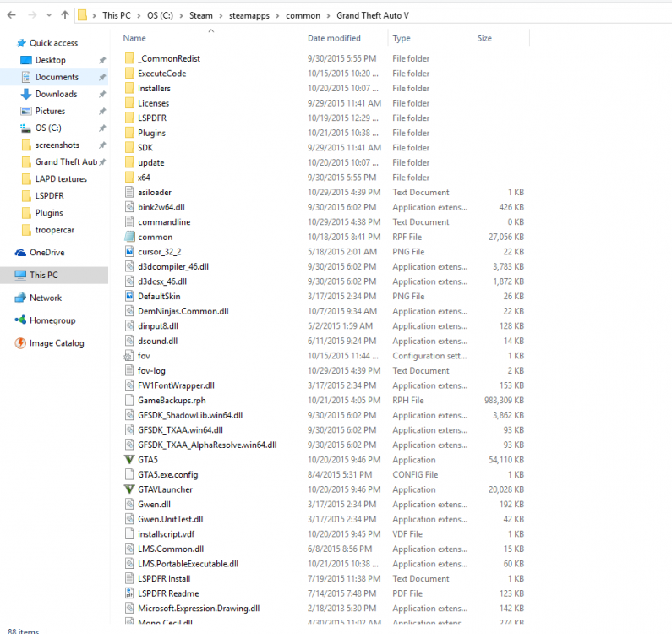The width and height of the screenshot is (672, 634).
Task: Select the ExecuteCode folder
Action: 161,74
